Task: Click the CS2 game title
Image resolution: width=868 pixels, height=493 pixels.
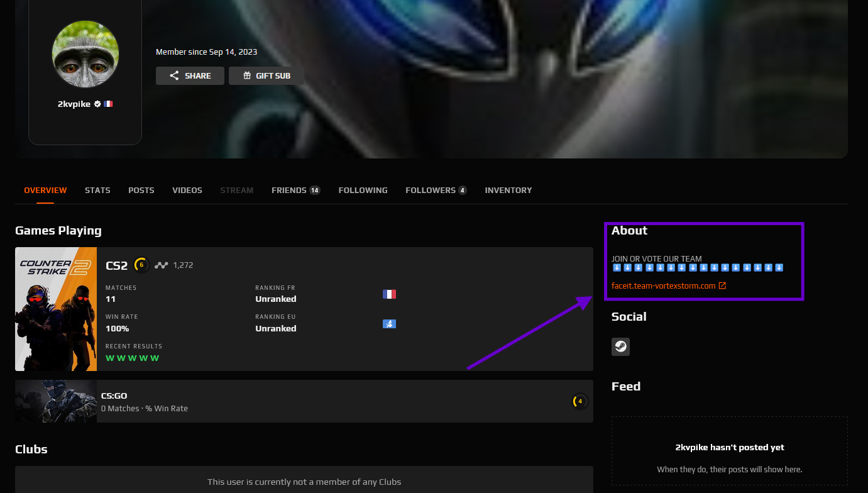Action: [117, 265]
